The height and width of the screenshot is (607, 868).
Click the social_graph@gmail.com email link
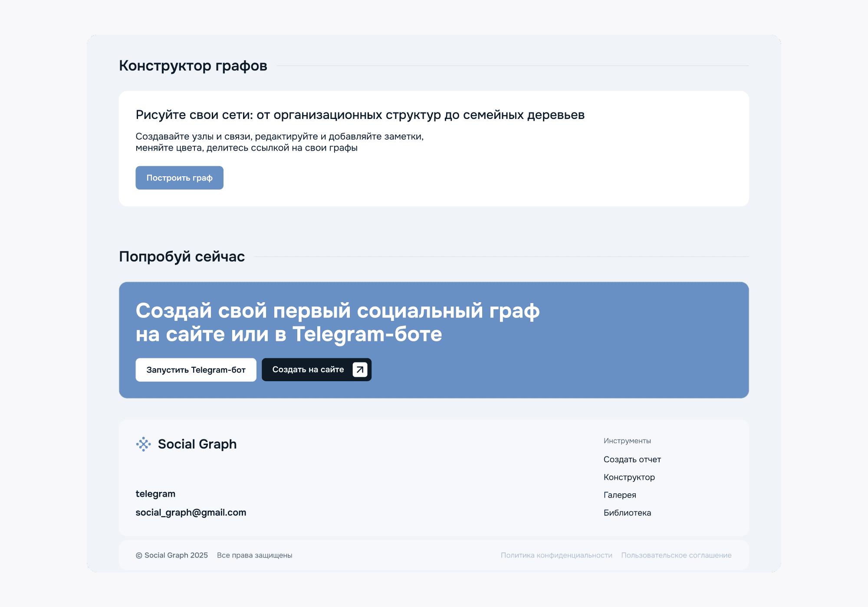click(191, 512)
